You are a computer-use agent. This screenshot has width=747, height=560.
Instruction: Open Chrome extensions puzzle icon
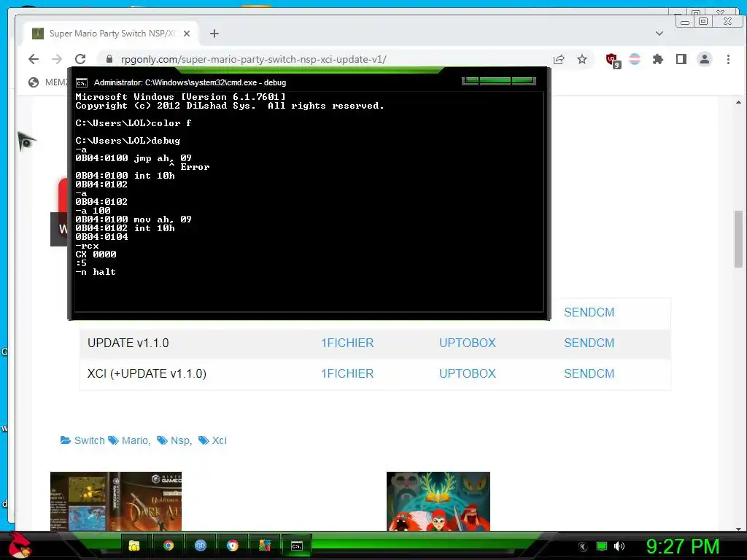tap(658, 59)
